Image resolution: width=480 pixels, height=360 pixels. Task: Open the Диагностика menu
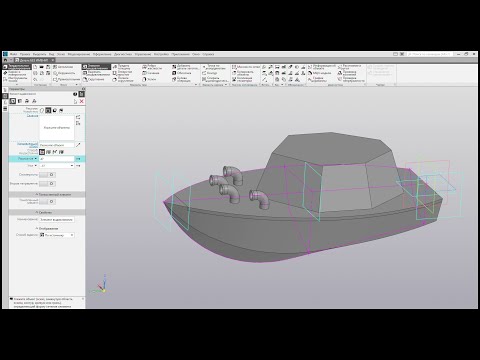[123, 54]
